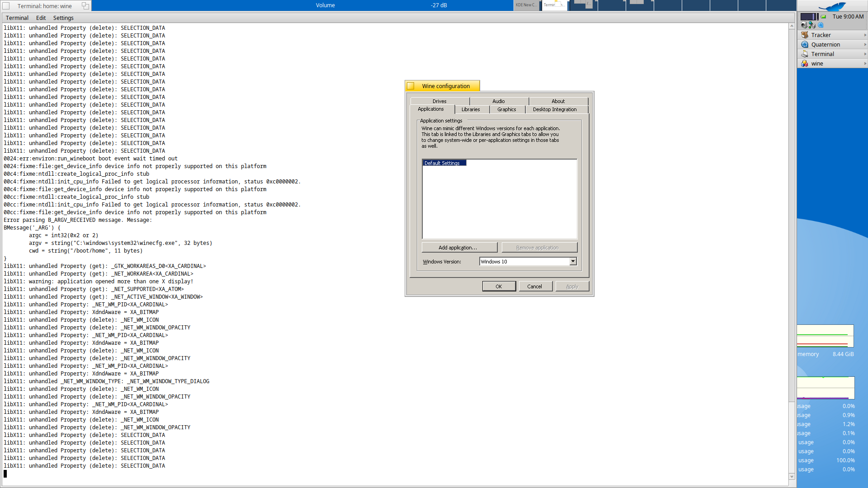
Task: Switch to the About tab
Action: tap(558, 101)
